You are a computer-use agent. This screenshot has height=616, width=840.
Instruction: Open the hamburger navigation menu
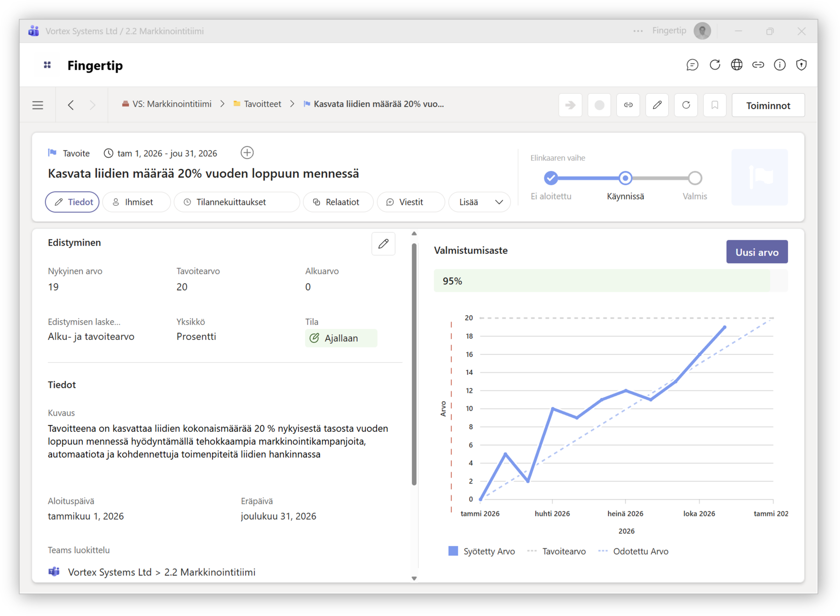[38, 105]
